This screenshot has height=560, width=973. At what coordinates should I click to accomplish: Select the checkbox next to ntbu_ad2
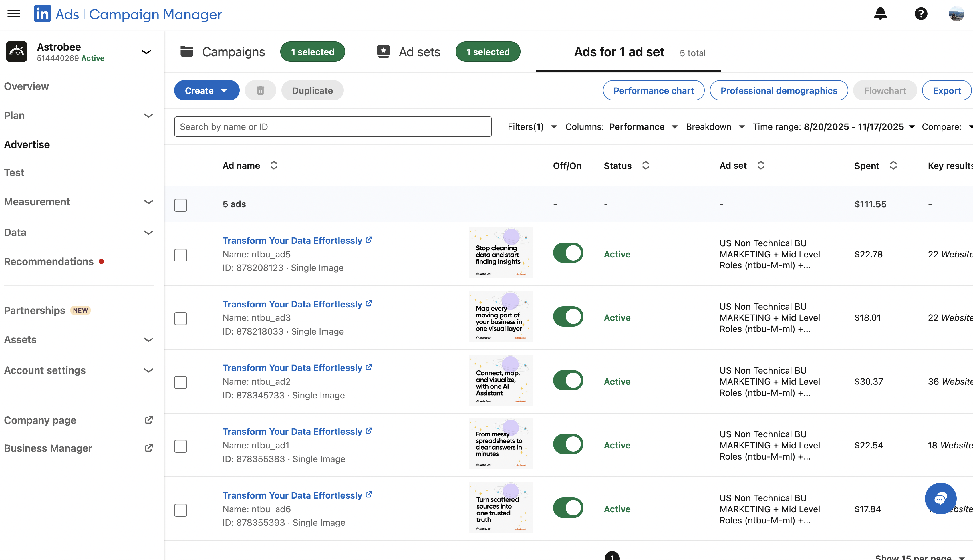pos(180,382)
